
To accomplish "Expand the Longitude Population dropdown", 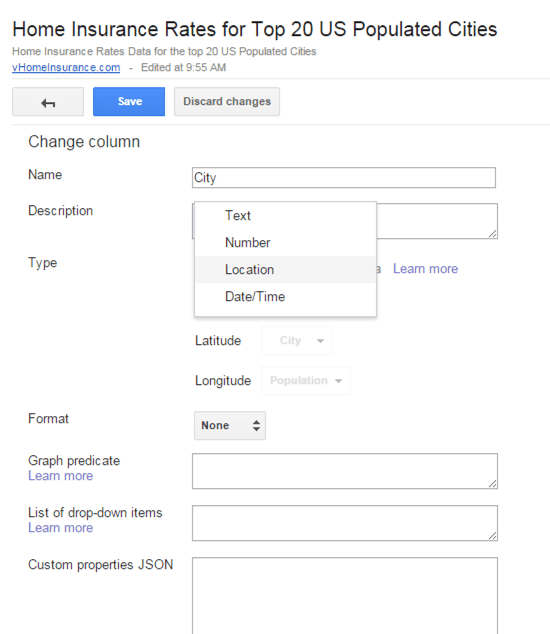I will (x=306, y=380).
